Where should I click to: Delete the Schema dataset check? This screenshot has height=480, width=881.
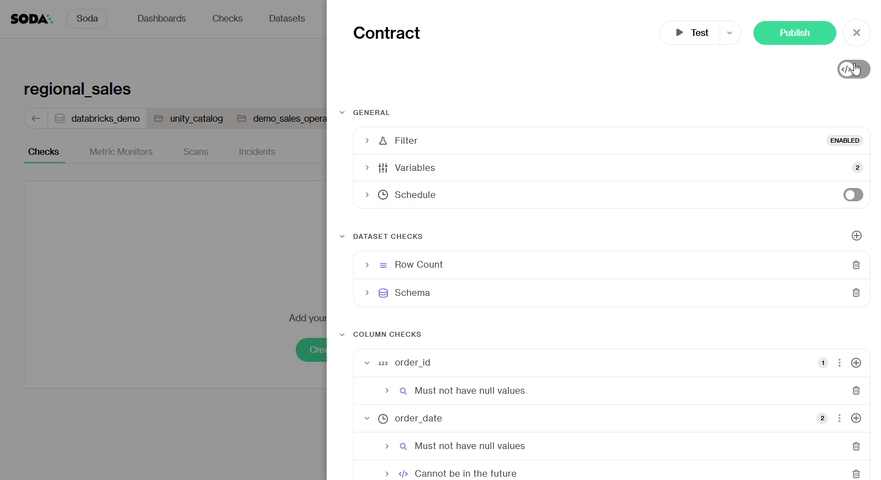[x=855, y=293]
